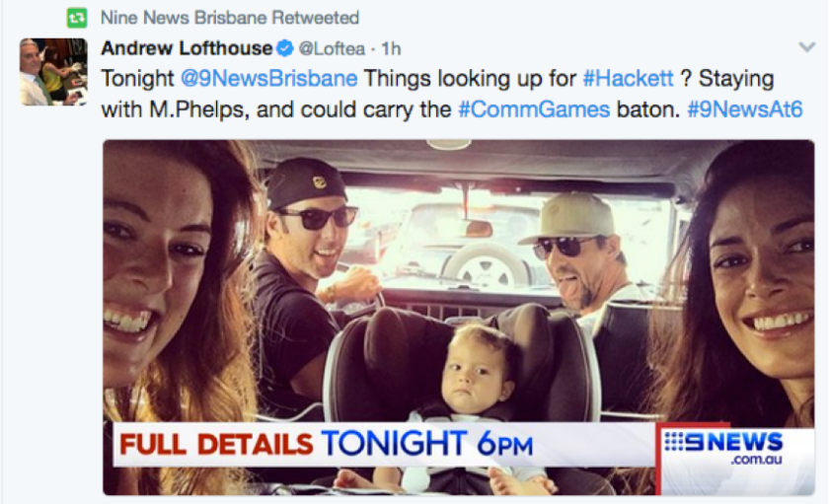Click the blue verified badge
This screenshot has height=504, width=829.
tap(285, 48)
